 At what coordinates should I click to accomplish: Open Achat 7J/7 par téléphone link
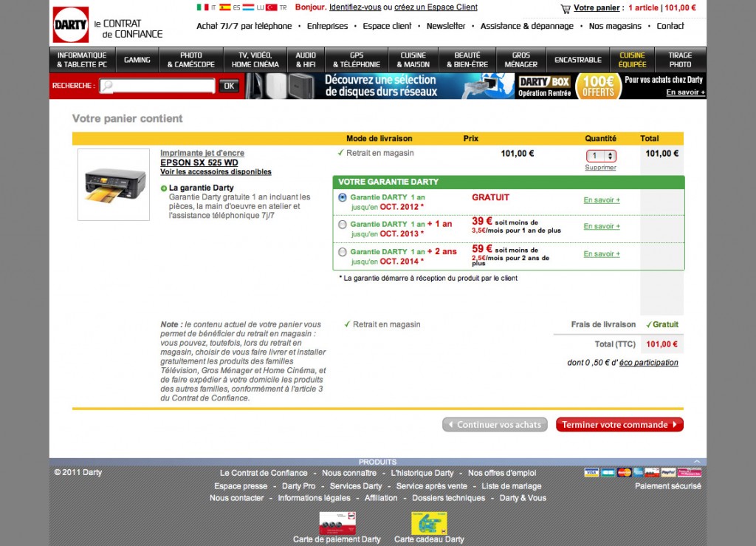coord(244,26)
